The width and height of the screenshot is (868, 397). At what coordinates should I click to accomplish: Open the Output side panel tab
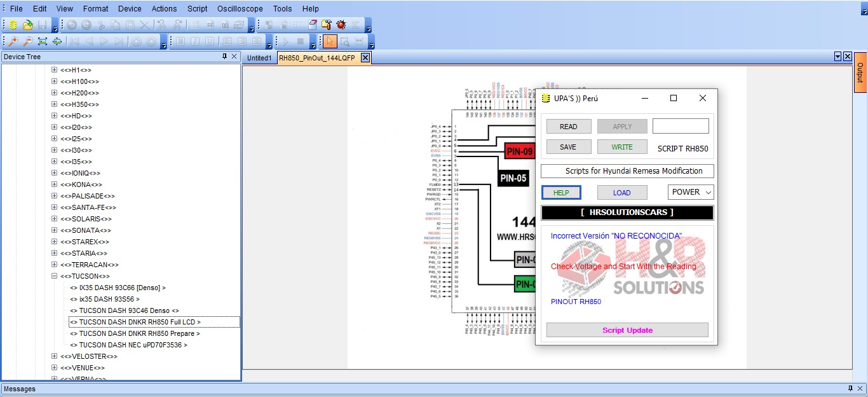[x=860, y=73]
